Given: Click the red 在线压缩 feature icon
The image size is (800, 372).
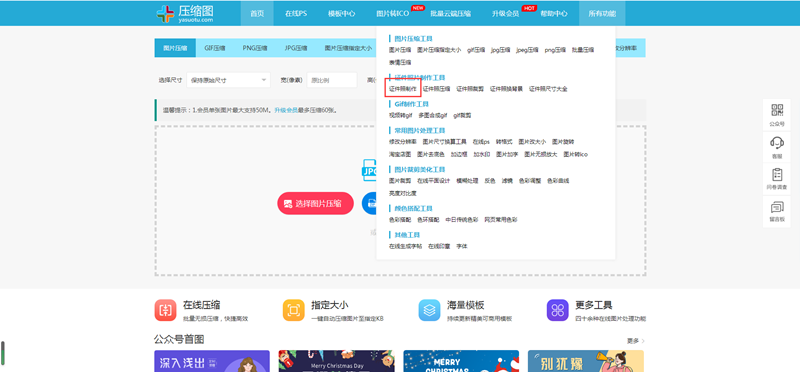Looking at the screenshot, I should (165, 310).
